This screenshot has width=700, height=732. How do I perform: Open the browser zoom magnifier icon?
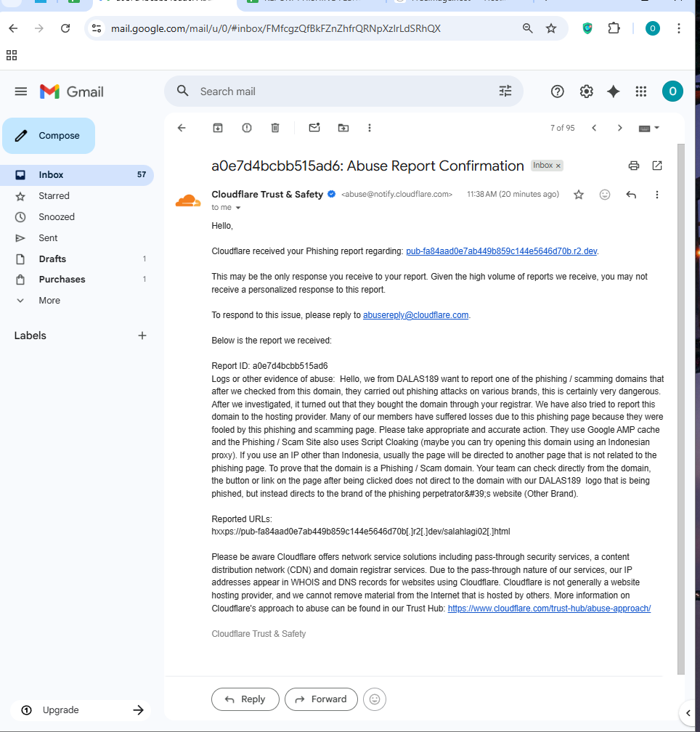coord(527,28)
